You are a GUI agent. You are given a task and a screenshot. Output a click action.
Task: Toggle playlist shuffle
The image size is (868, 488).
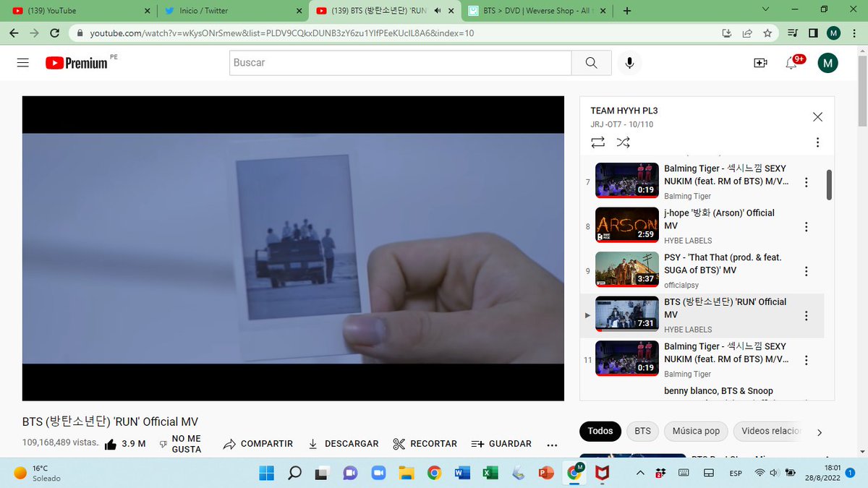(623, 142)
